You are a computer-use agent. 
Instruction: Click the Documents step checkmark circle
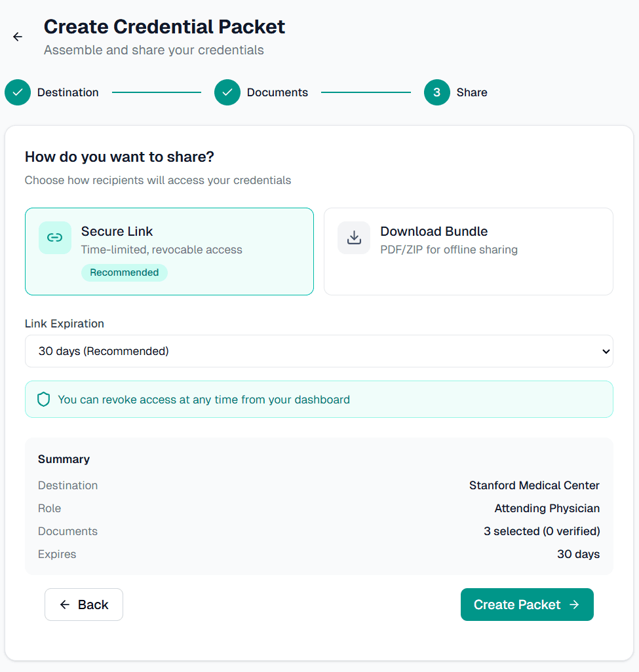tap(227, 92)
